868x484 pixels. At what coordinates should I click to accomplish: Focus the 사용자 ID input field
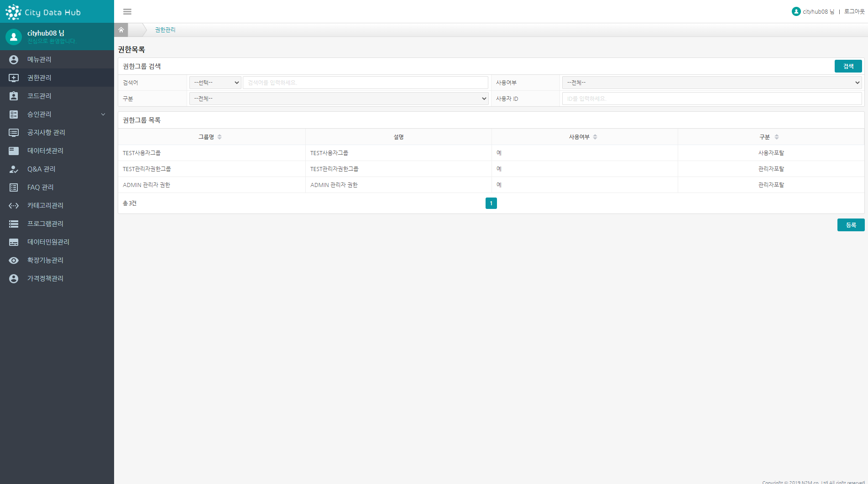click(x=711, y=99)
